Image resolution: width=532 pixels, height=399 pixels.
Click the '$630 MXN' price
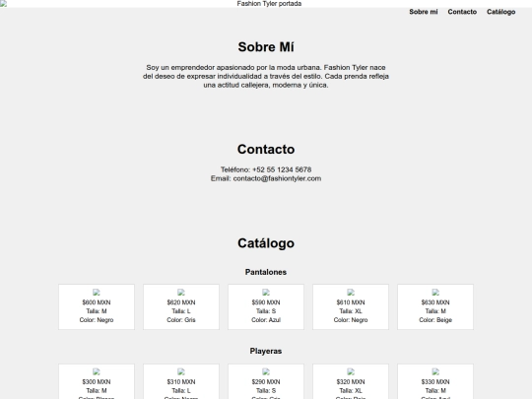pyautogui.click(x=435, y=302)
